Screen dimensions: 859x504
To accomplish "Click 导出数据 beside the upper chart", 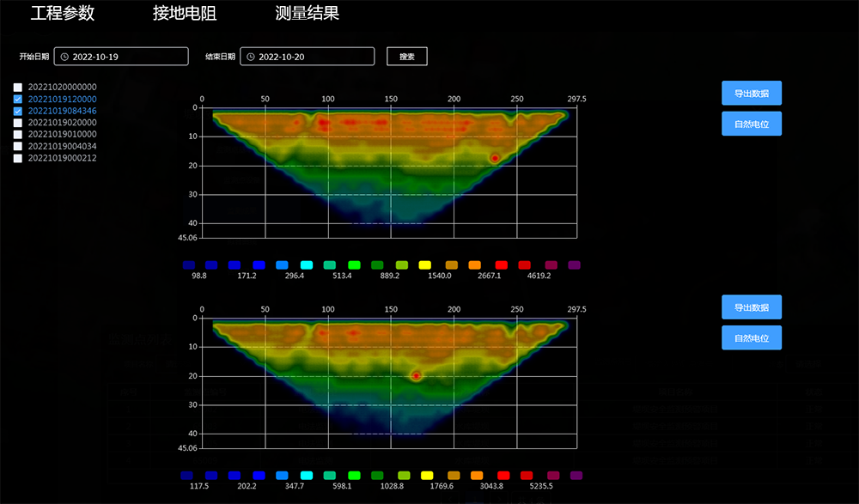I will click(x=752, y=93).
